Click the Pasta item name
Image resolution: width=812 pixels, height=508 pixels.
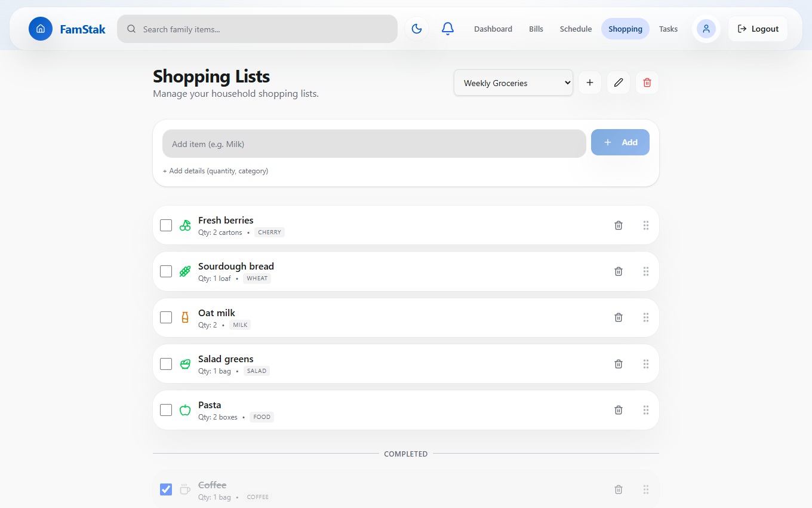[x=210, y=405]
